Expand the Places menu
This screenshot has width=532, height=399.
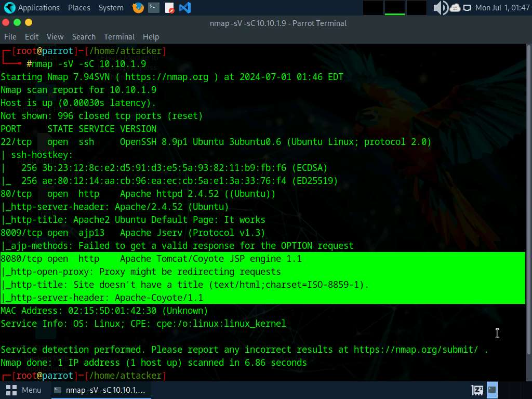point(79,8)
